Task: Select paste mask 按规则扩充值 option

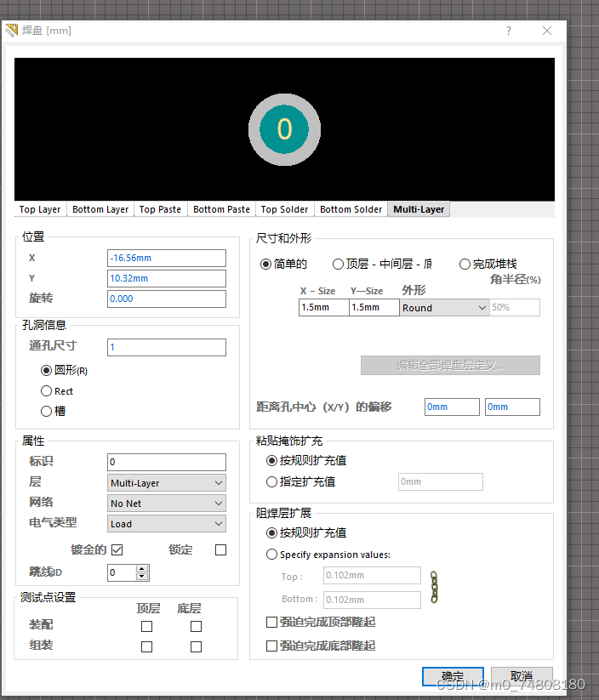Action: (306, 460)
